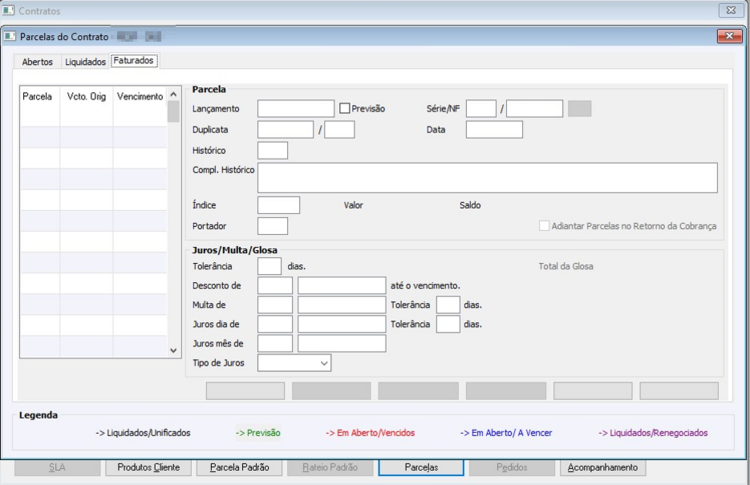
Task: Click into the Portador field
Action: [273, 226]
